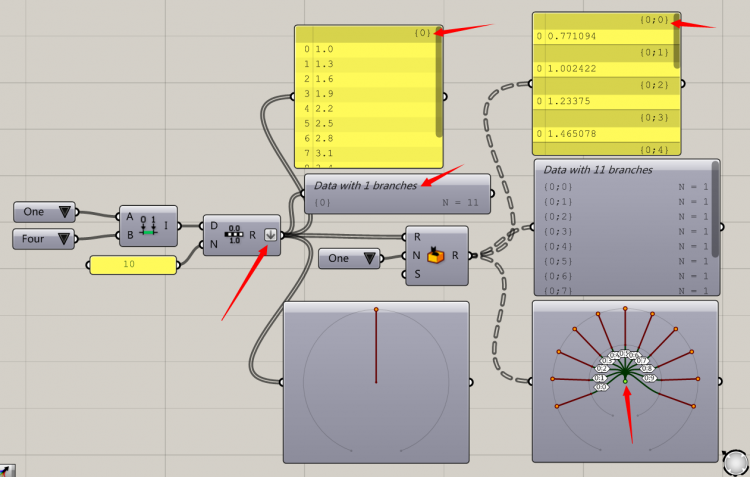The width and height of the screenshot is (750, 477).
Task: Click the "Data with 1 branches" viewer title
Action: (x=365, y=186)
